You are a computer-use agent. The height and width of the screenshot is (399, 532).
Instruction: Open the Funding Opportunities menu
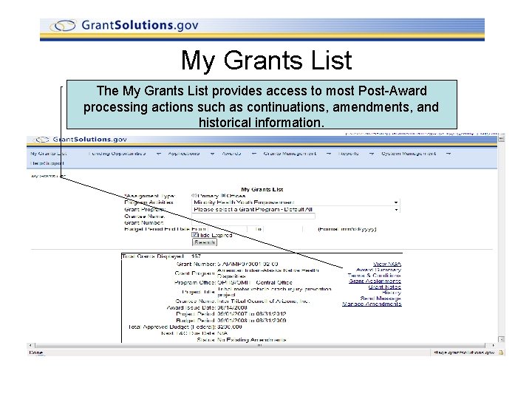(x=117, y=154)
